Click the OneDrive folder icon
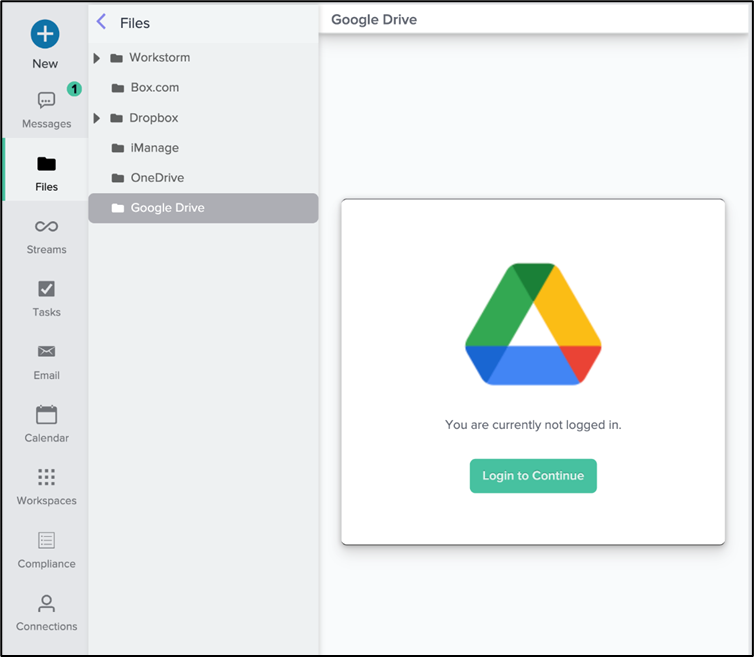The image size is (754, 657). (118, 178)
